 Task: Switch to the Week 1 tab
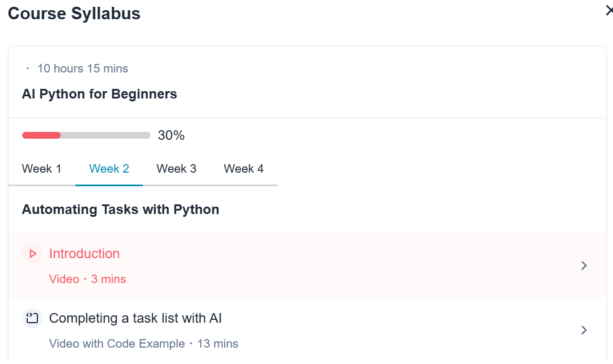pos(41,169)
